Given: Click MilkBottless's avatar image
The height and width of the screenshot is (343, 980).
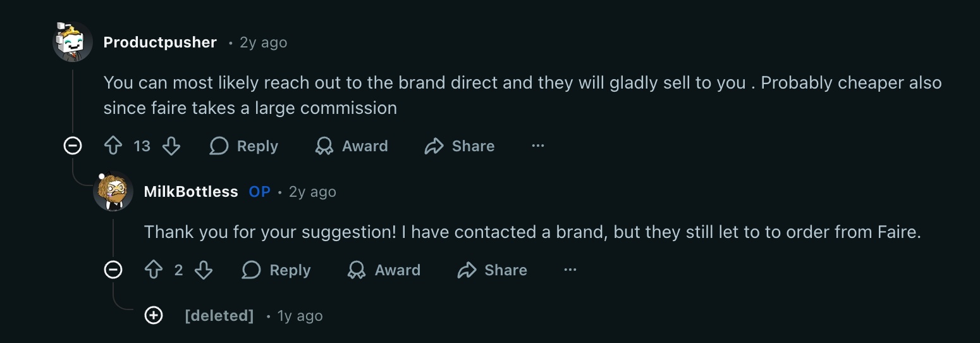Looking at the screenshot, I should [113, 191].
